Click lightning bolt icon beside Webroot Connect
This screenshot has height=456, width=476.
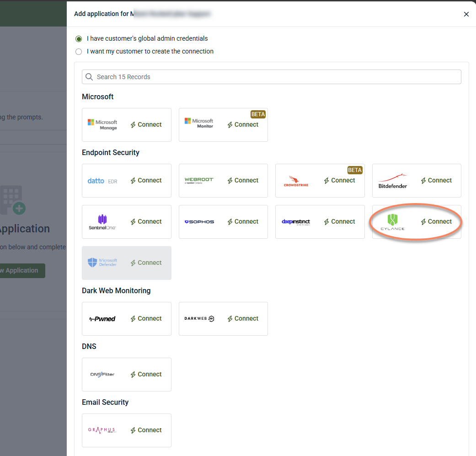pyautogui.click(x=230, y=181)
